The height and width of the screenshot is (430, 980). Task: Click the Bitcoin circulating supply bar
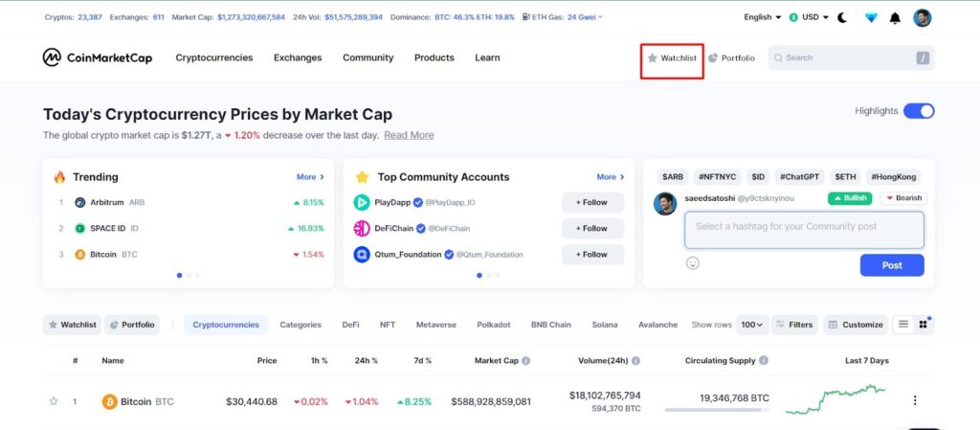coord(717,410)
